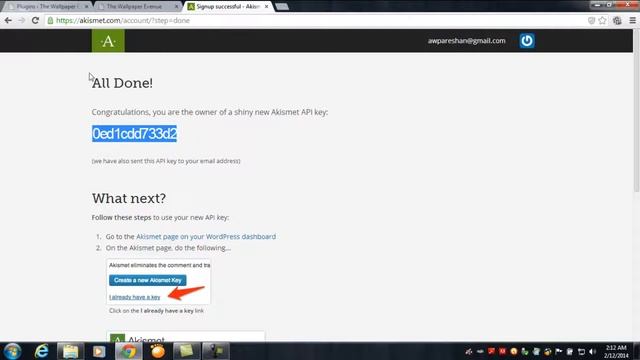640x360 pixels.
Task: Click the Akismet green A logo
Action: (x=108, y=41)
